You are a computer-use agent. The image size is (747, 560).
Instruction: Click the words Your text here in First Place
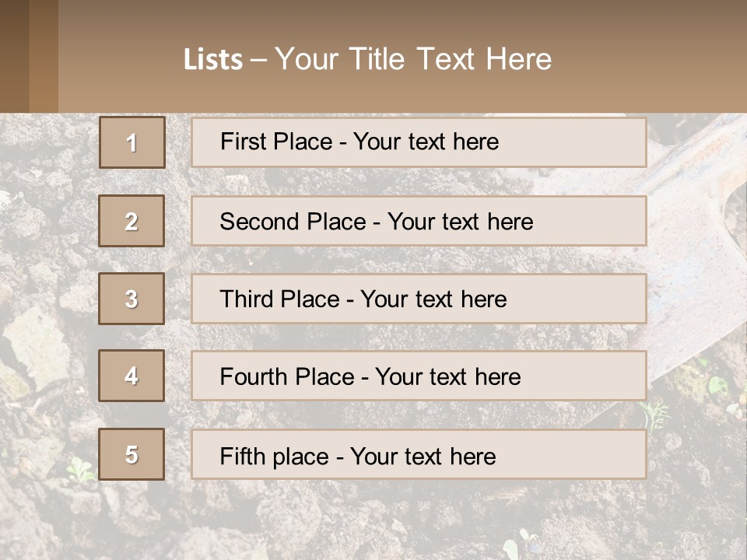tap(426, 142)
